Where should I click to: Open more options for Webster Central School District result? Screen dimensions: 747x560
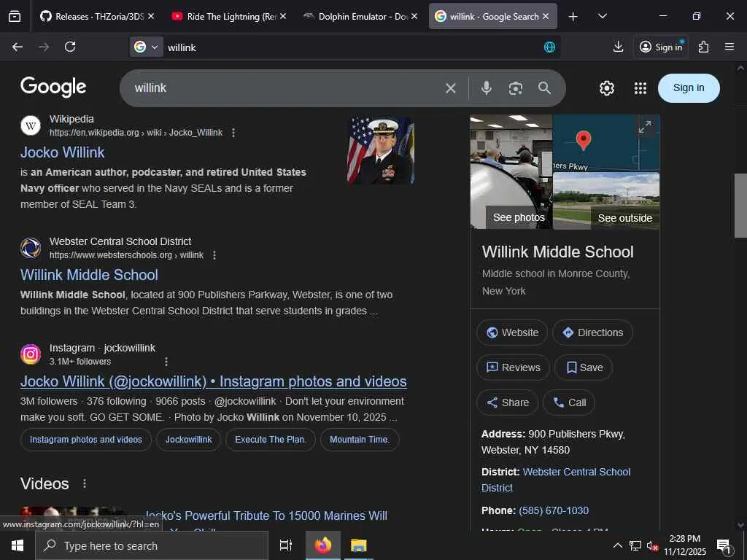point(214,255)
